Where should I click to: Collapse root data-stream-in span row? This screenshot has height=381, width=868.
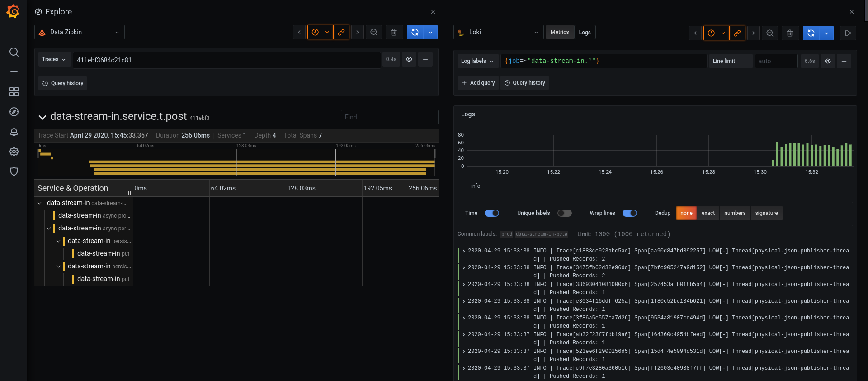coord(39,203)
